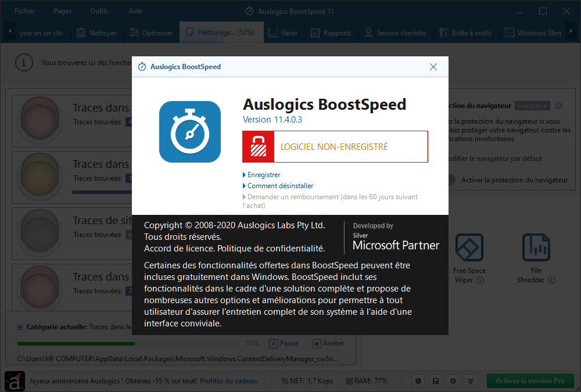Click Activer la version Pro button
Image resolution: width=581 pixels, height=392 pixels.
pyautogui.click(x=530, y=381)
